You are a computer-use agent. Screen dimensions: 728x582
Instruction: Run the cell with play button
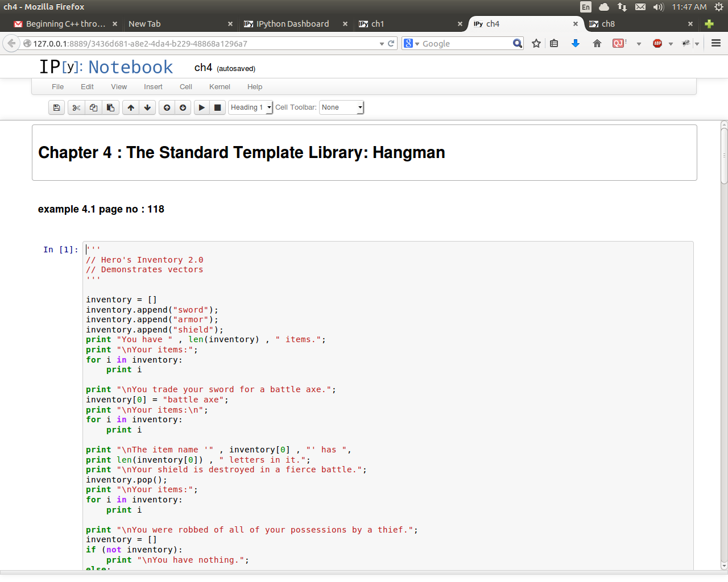(201, 107)
